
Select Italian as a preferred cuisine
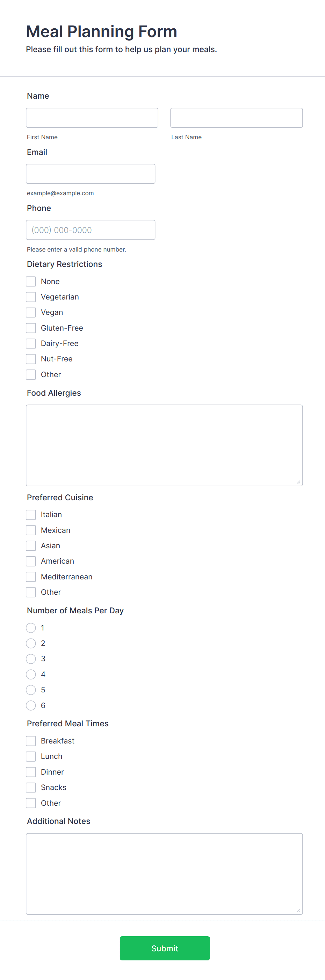[31, 514]
